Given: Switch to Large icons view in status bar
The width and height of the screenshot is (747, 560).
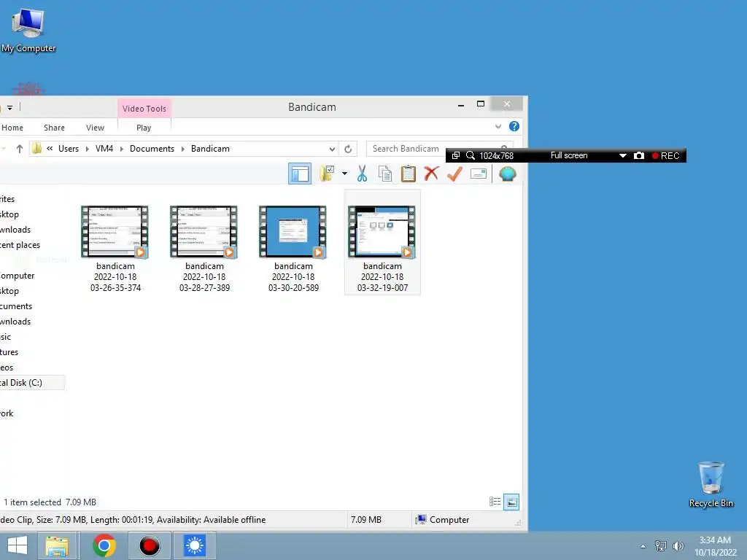Looking at the screenshot, I should point(511,502).
